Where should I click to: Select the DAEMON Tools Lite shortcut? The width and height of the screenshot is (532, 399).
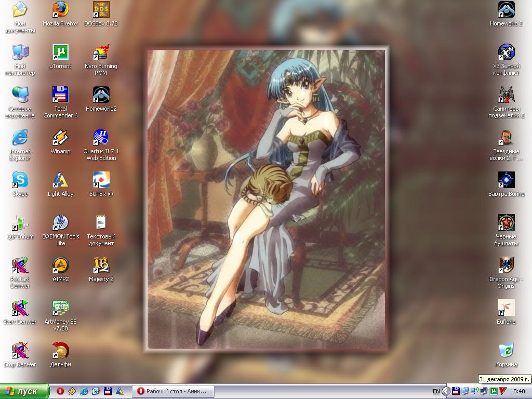coord(60,231)
